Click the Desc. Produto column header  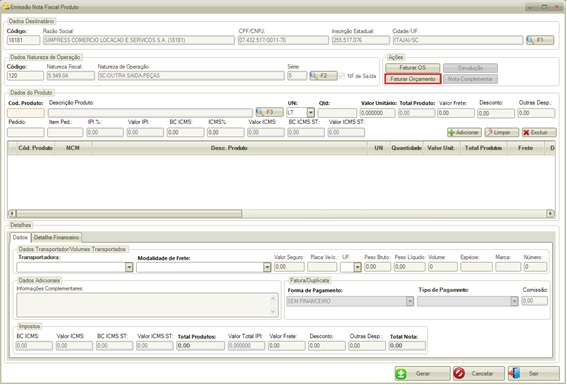coord(229,148)
